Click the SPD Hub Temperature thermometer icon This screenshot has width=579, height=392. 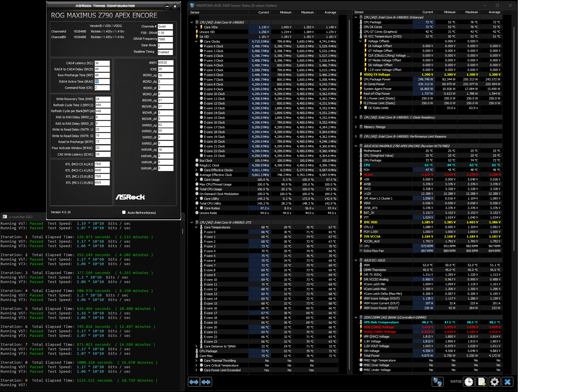pos(361,322)
